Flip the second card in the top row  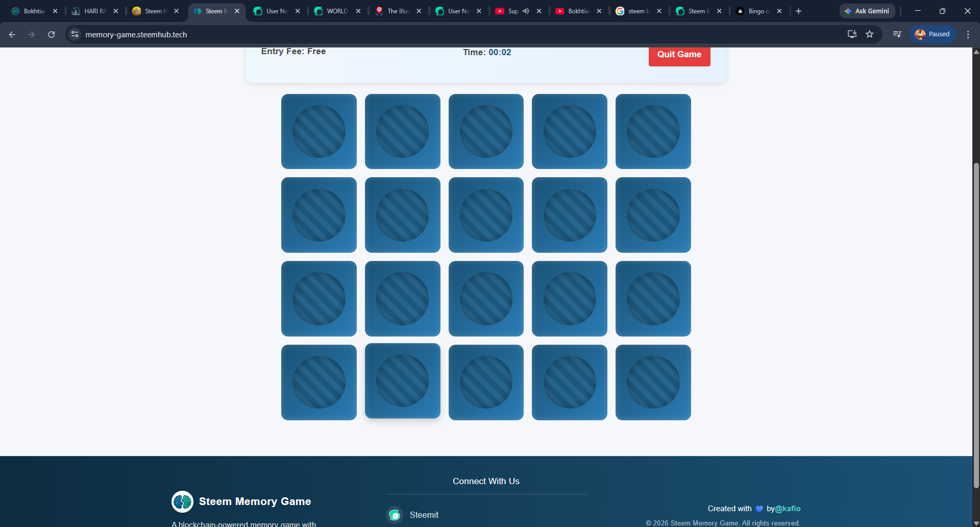click(403, 131)
